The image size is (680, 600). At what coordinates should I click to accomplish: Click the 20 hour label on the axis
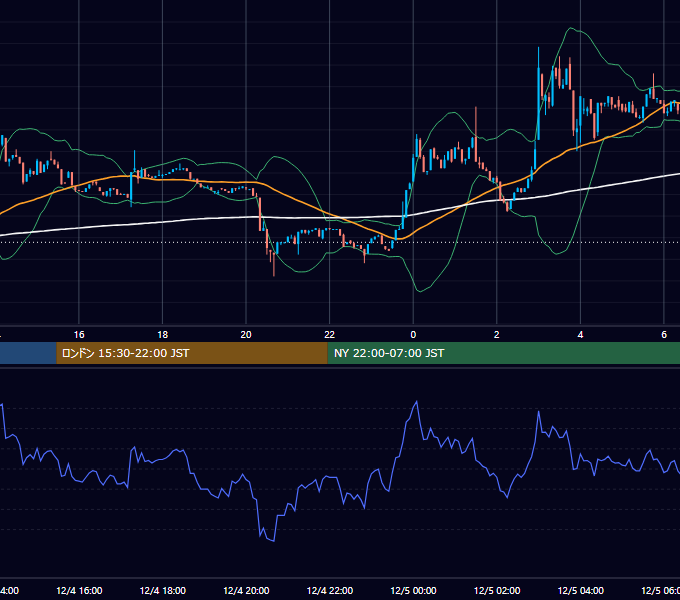tap(246, 335)
